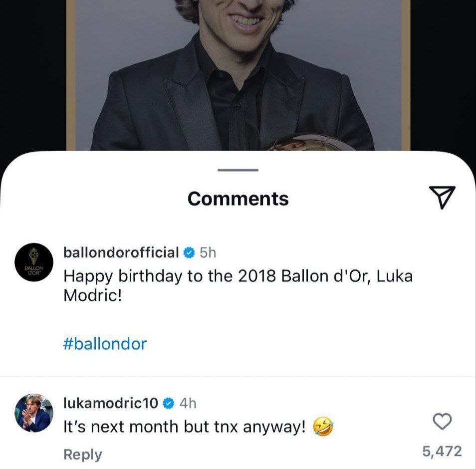Click the 4h timestamp on Modric's comment
This screenshot has height=469, width=476.
click(188, 403)
